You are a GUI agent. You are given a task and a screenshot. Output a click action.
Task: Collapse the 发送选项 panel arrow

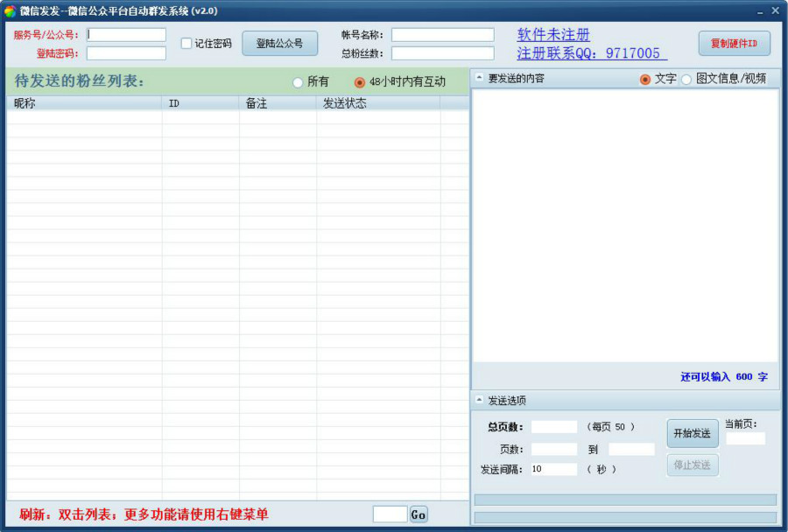479,400
